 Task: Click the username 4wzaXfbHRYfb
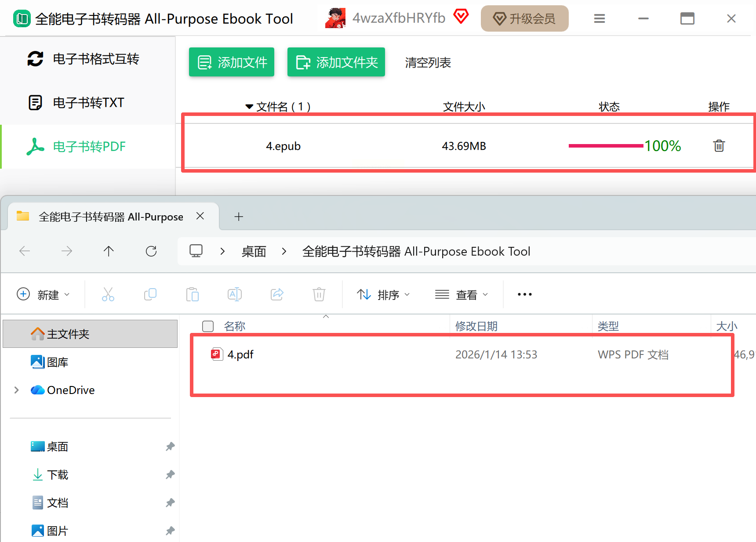click(x=399, y=18)
